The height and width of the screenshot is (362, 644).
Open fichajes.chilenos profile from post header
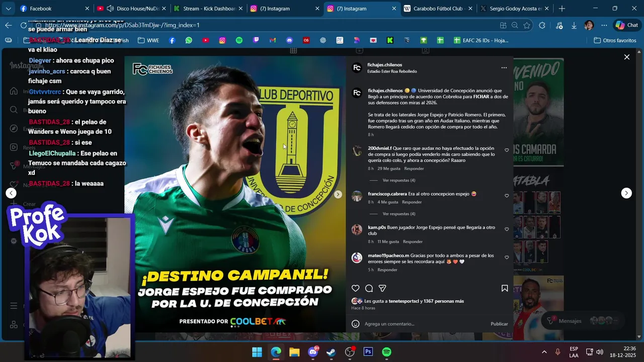coord(384,65)
